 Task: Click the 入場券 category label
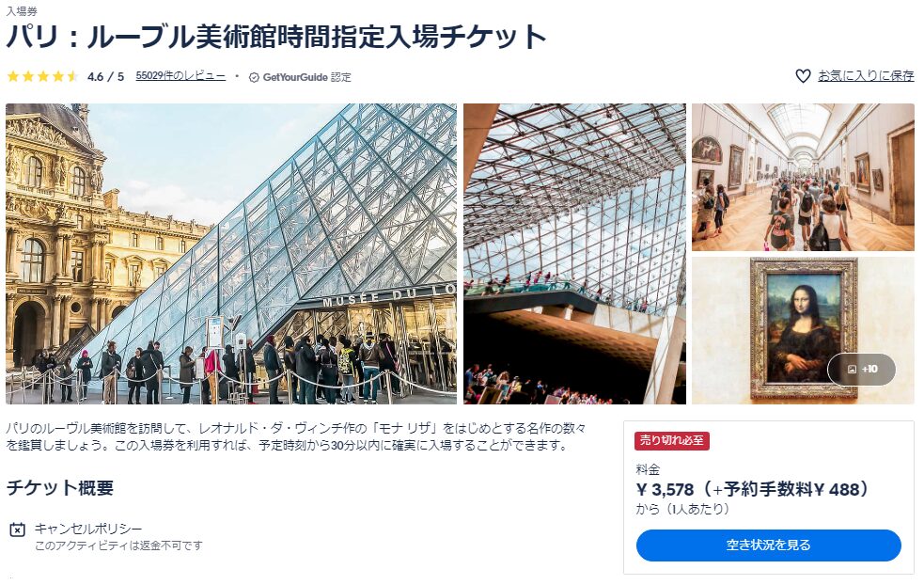22,10
